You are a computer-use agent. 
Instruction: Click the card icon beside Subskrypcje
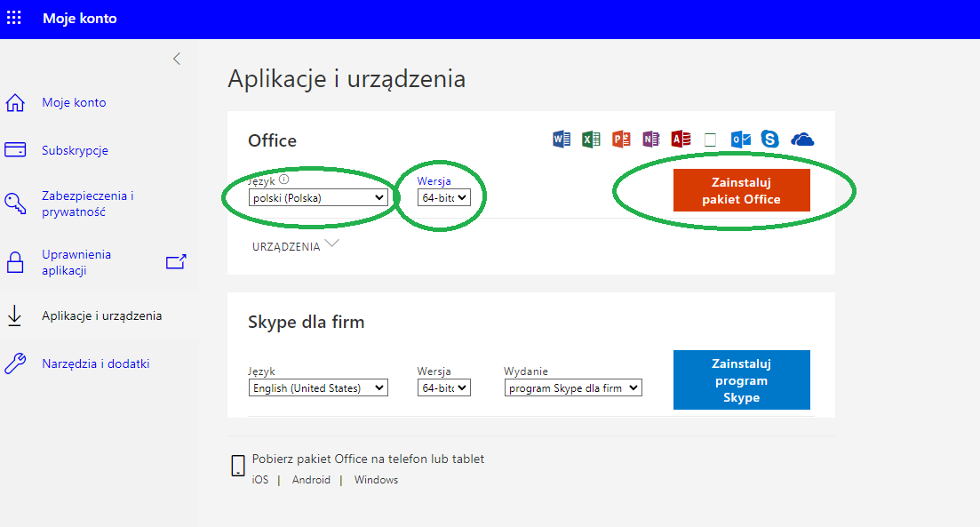15,150
